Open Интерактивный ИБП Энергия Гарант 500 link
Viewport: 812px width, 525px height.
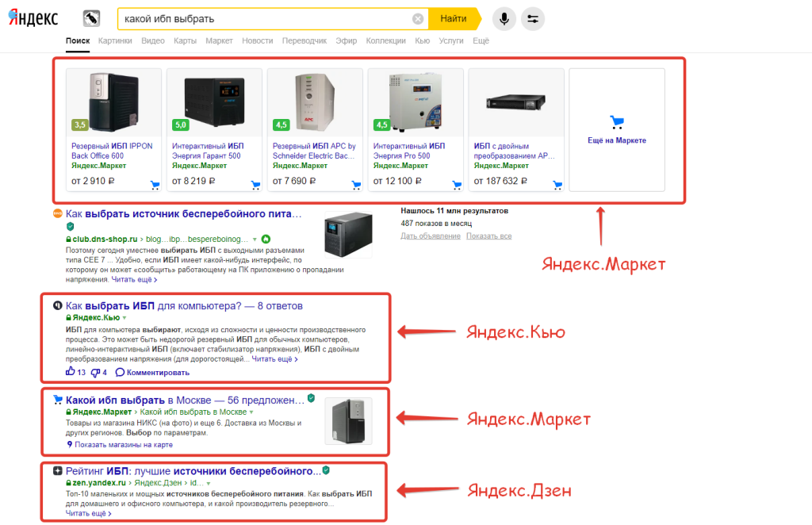[x=208, y=151]
